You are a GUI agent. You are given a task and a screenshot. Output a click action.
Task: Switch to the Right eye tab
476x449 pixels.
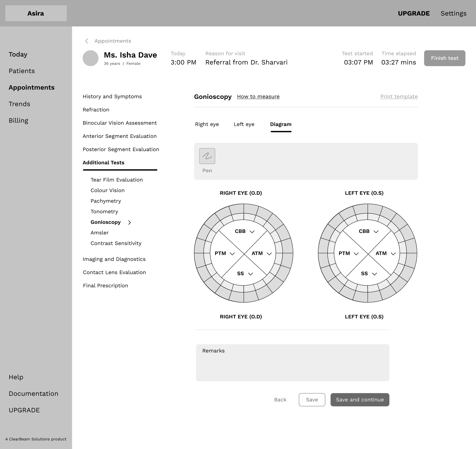click(207, 124)
